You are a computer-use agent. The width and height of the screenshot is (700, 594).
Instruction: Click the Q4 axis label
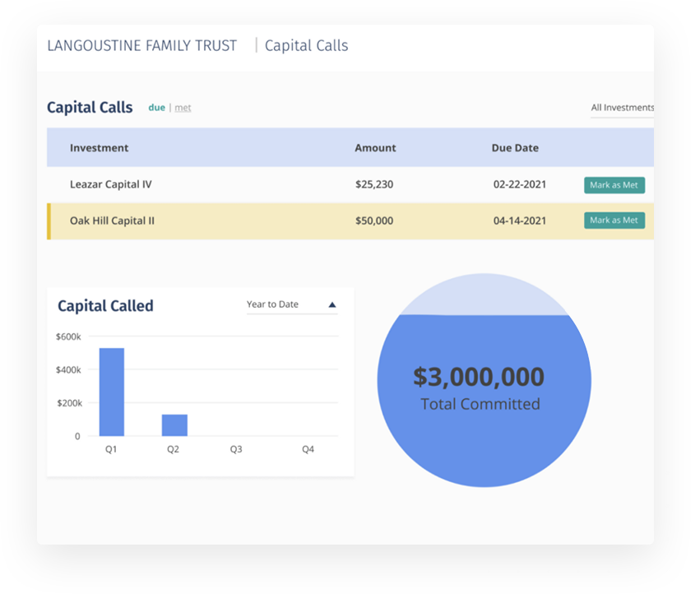(308, 449)
